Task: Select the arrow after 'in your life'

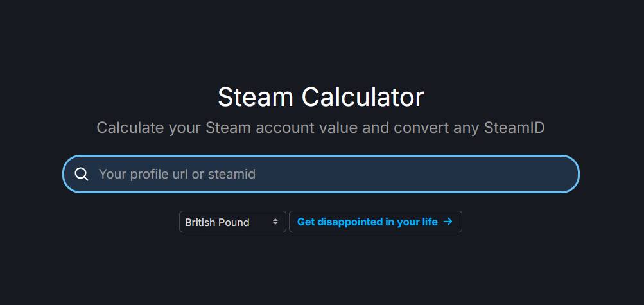Action: coord(448,222)
